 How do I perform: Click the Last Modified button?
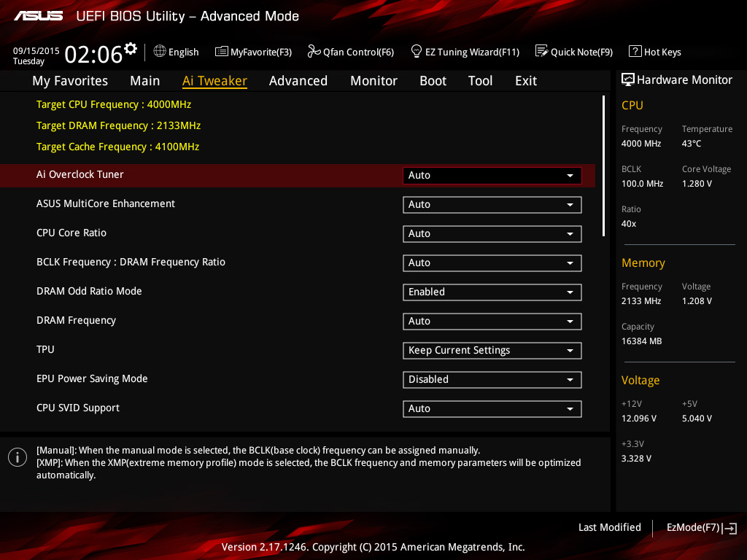coord(609,528)
